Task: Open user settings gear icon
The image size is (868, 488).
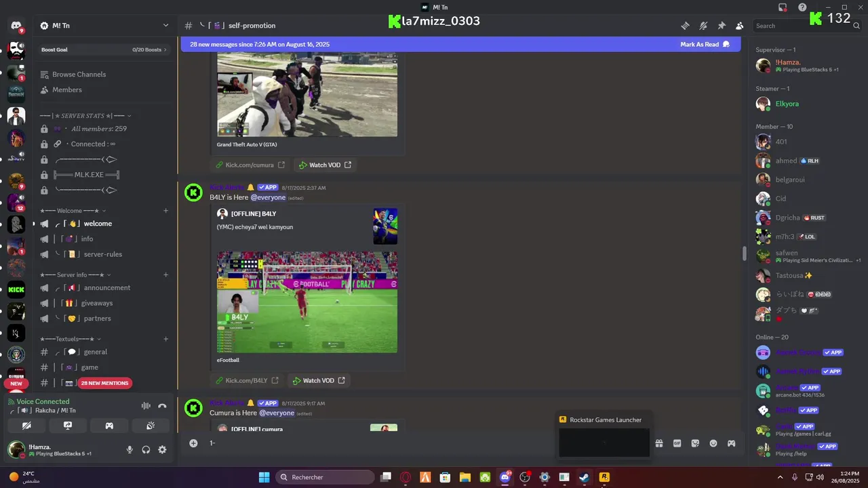Action: [162, 449]
